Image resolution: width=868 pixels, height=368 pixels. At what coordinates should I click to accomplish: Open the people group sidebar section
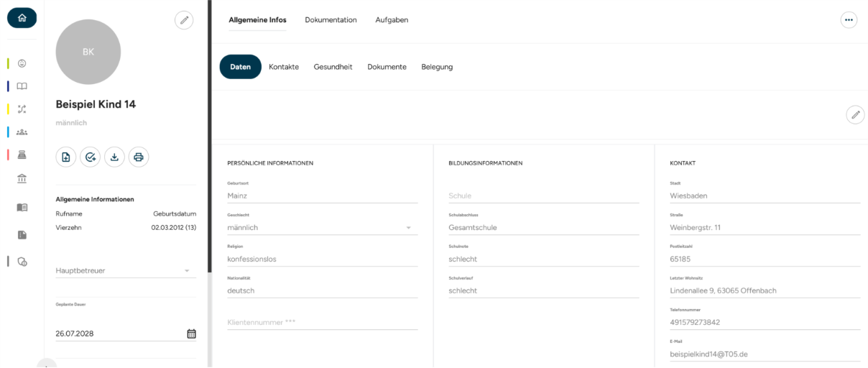[x=22, y=132]
